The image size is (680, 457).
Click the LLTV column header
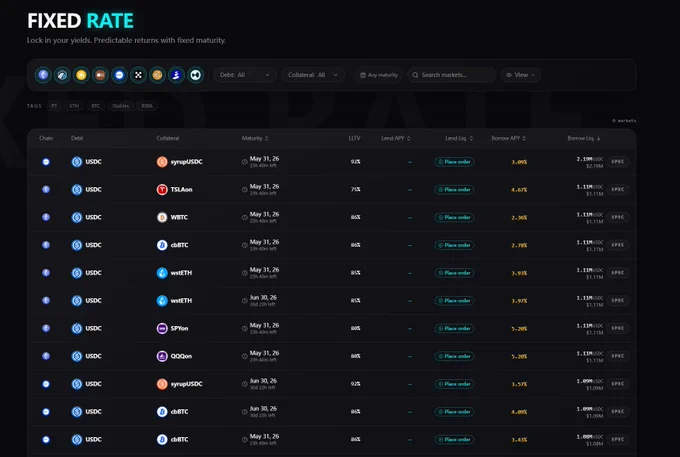pyautogui.click(x=354, y=138)
